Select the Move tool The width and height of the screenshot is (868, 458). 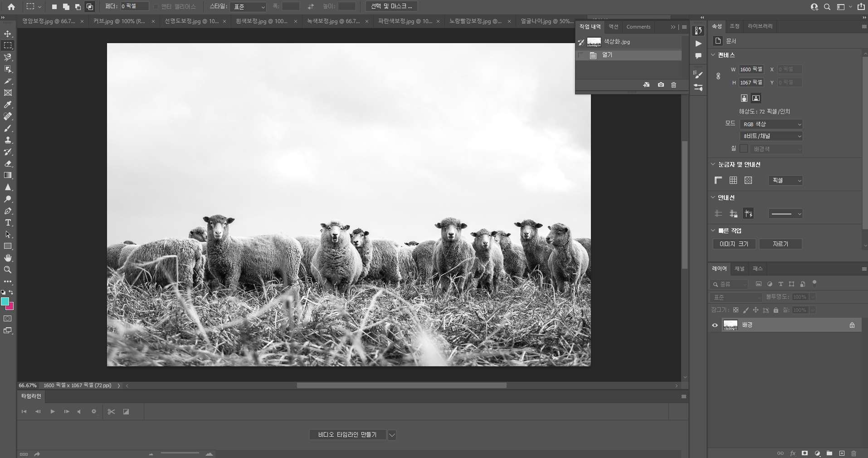point(8,34)
